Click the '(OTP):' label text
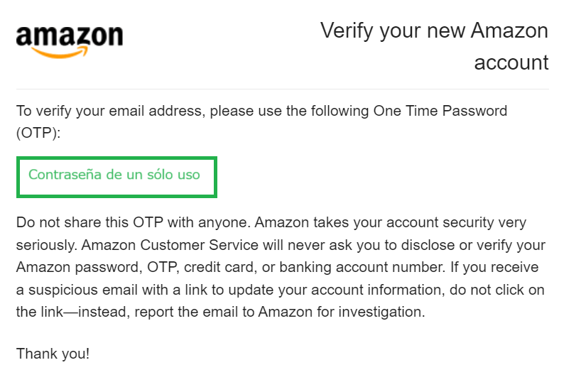 point(38,133)
